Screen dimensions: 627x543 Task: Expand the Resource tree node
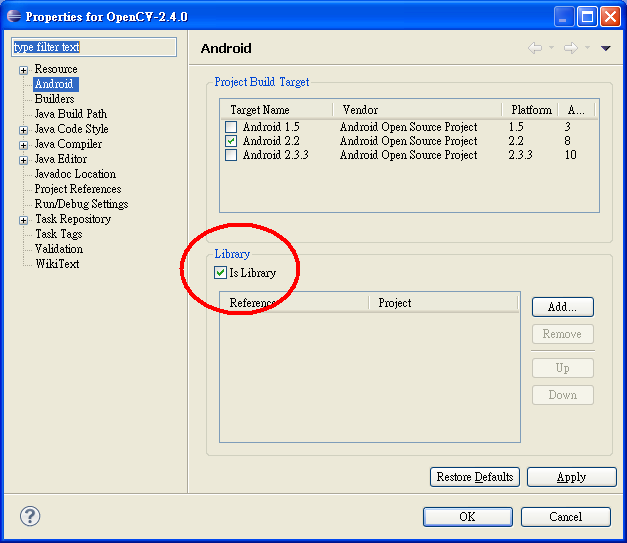tap(24, 70)
